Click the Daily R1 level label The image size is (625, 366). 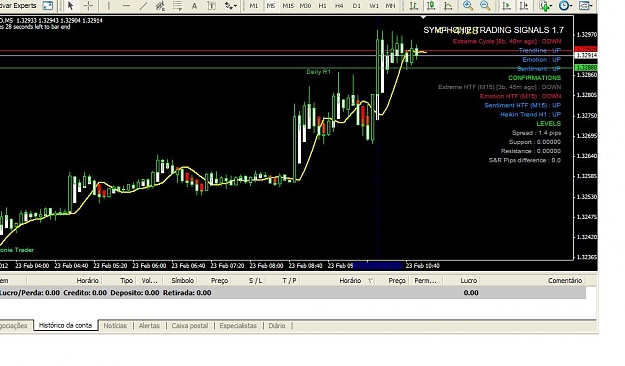click(x=318, y=72)
